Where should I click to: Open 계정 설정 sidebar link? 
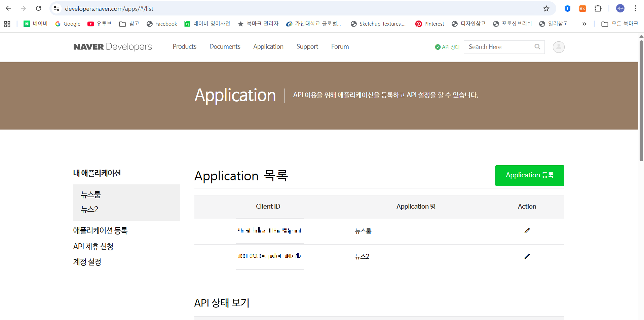[x=87, y=262]
